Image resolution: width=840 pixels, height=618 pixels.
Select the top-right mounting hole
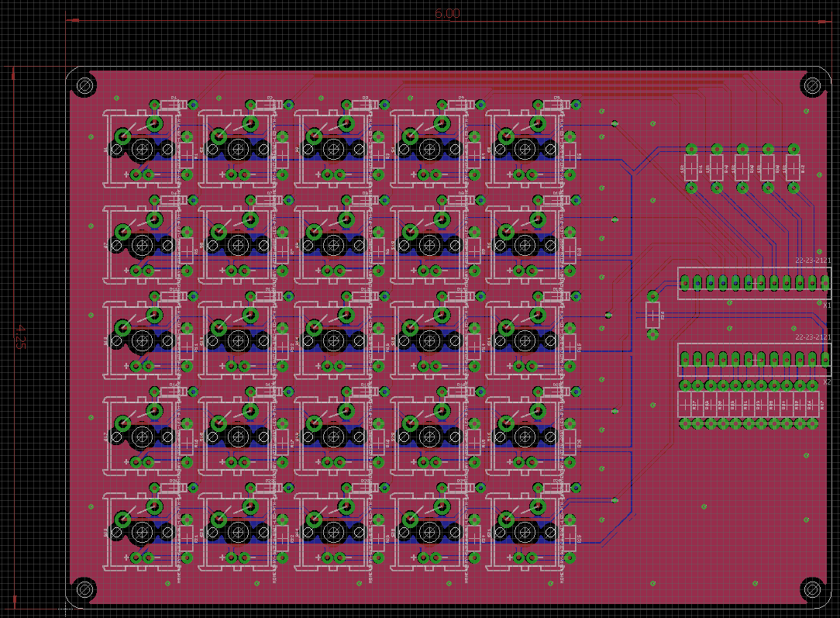[x=811, y=86]
